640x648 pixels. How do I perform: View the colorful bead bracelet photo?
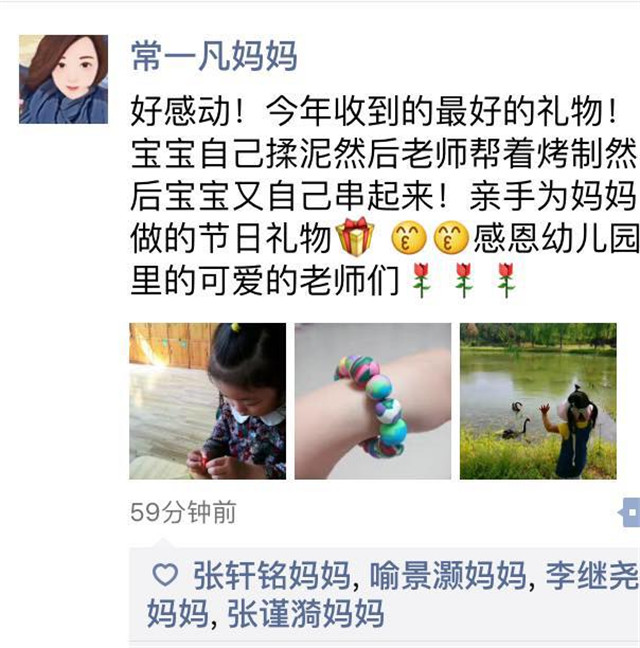point(373,401)
